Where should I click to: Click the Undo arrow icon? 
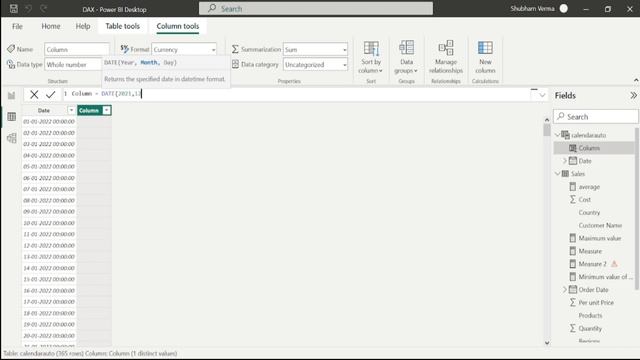[29, 9]
